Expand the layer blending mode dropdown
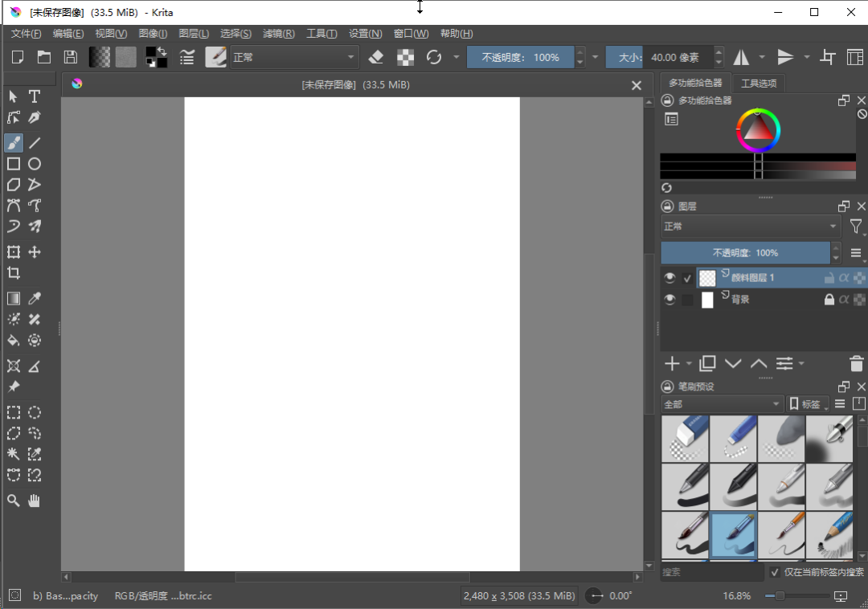 [751, 227]
